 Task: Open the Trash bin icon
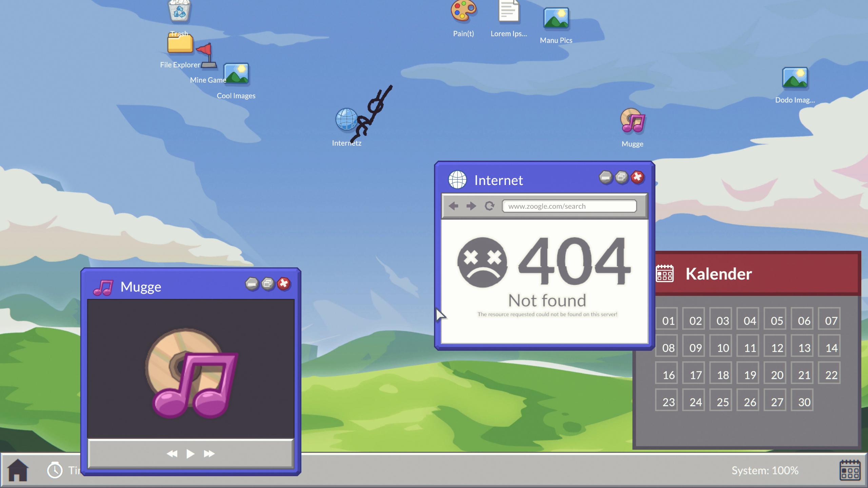pyautogui.click(x=179, y=11)
